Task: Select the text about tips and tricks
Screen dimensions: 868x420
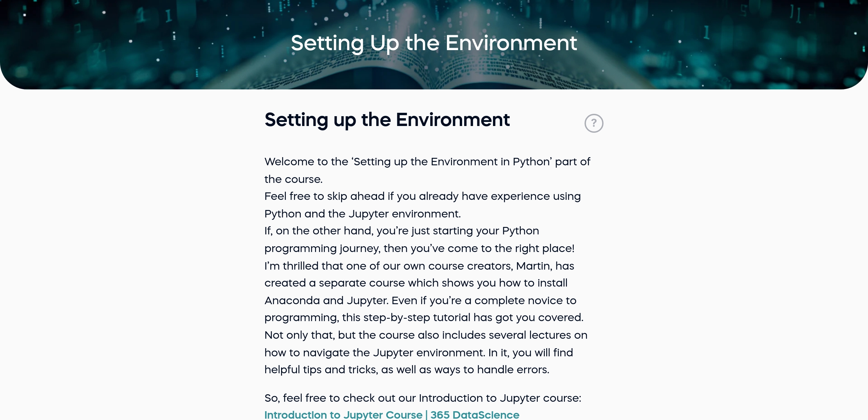Action: pos(407,370)
